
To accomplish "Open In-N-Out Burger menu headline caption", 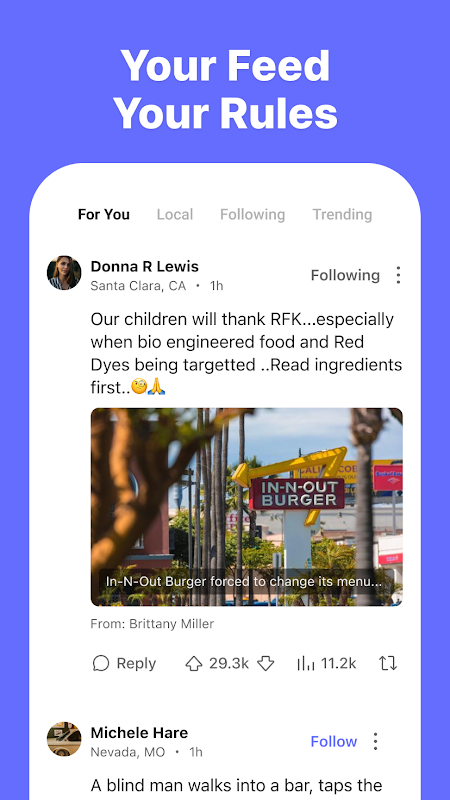I will pyautogui.click(x=244, y=582).
